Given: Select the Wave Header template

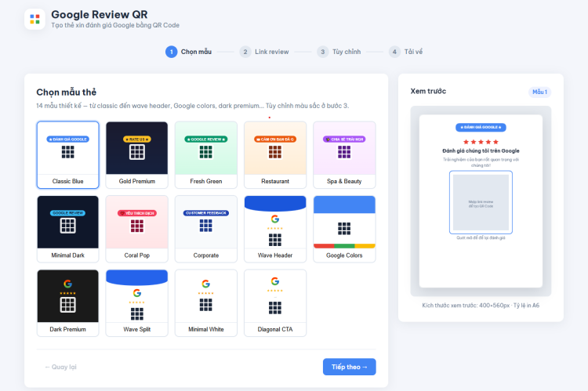Looking at the screenshot, I should click(x=275, y=229).
